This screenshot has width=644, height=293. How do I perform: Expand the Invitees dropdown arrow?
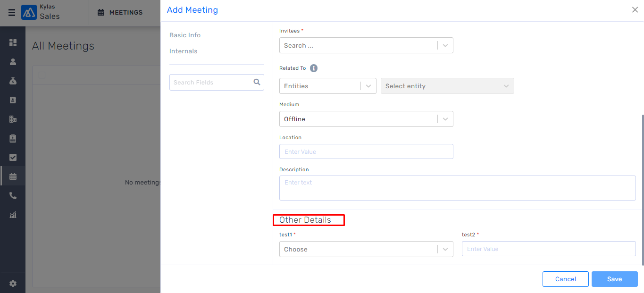point(445,45)
